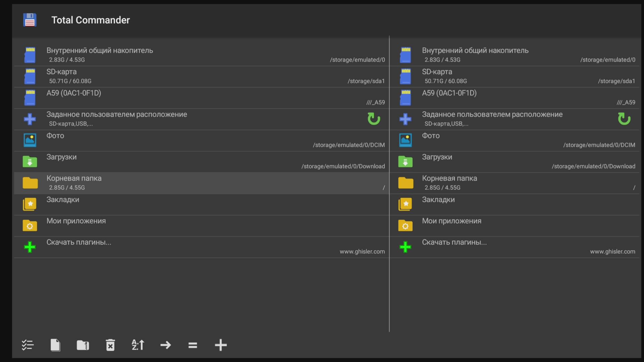Click right panel SD-карта card icon
The image size is (644, 362).
[406, 76]
